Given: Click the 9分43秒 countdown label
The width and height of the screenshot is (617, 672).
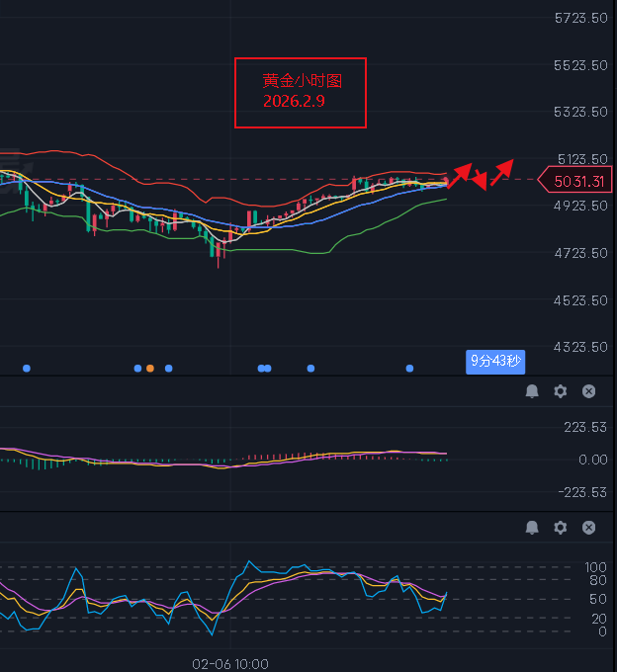Looking at the screenshot, I should pos(494,362).
